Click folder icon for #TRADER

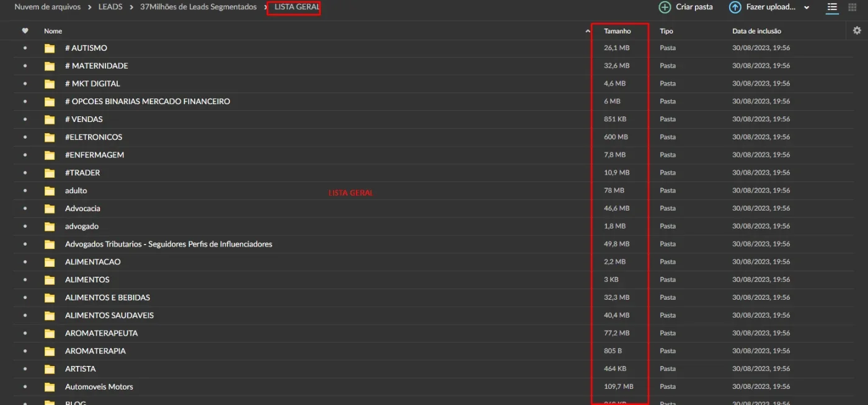coord(50,173)
